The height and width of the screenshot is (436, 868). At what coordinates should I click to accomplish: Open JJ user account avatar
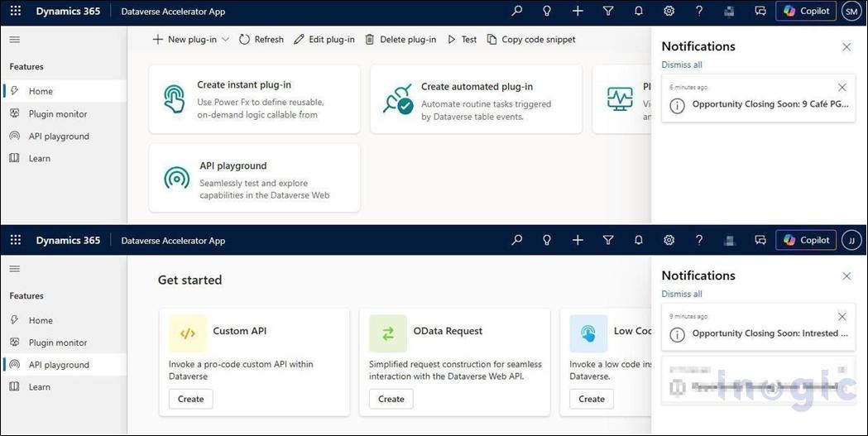pyautogui.click(x=851, y=240)
